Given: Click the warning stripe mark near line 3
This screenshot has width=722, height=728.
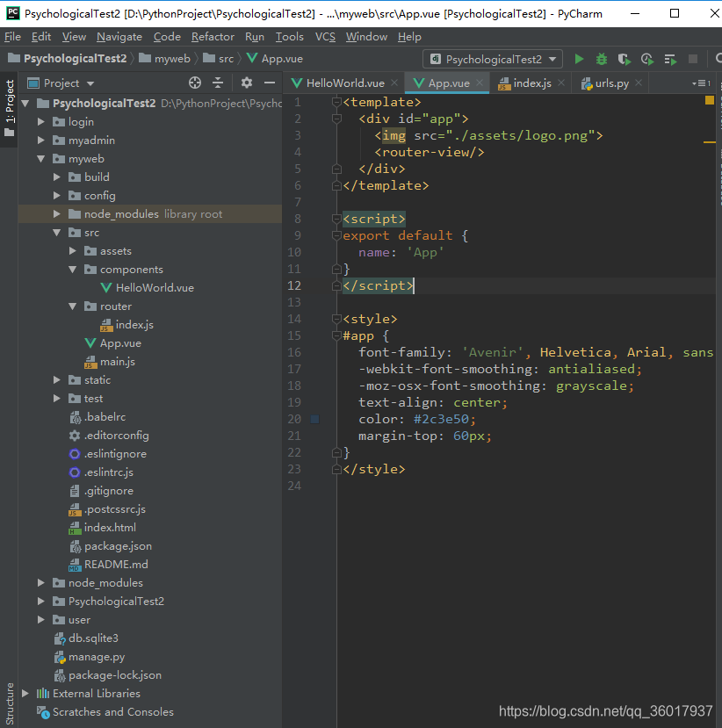Looking at the screenshot, I should (x=709, y=142).
